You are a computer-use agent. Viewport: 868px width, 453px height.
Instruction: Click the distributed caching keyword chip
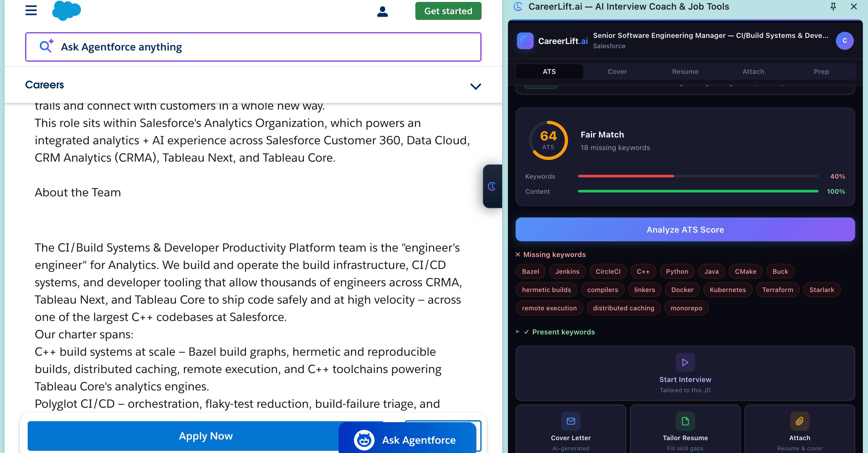623,308
